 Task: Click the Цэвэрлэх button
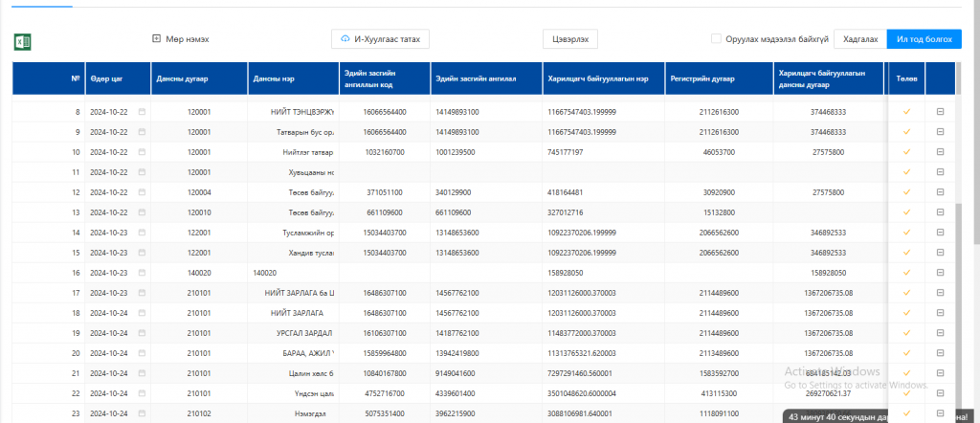pyautogui.click(x=570, y=38)
